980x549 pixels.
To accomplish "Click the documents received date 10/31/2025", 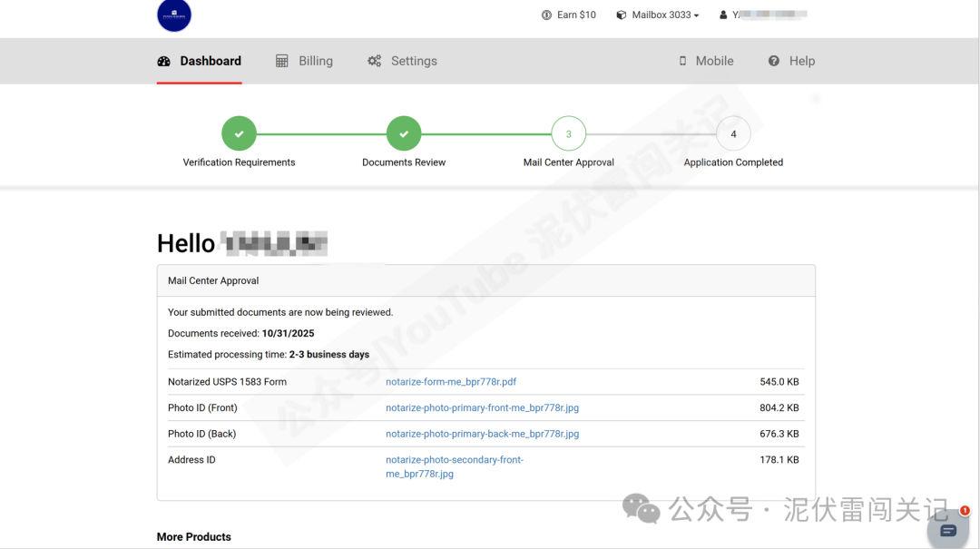I will click(x=289, y=333).
